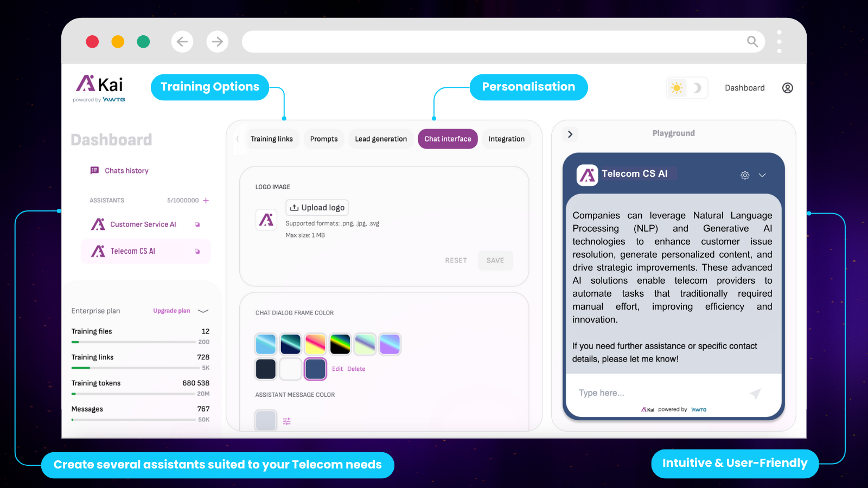The height and width of the screenshot is (488, 868).
Task: Click the Upgrade plan link
Action: [171, 311]
